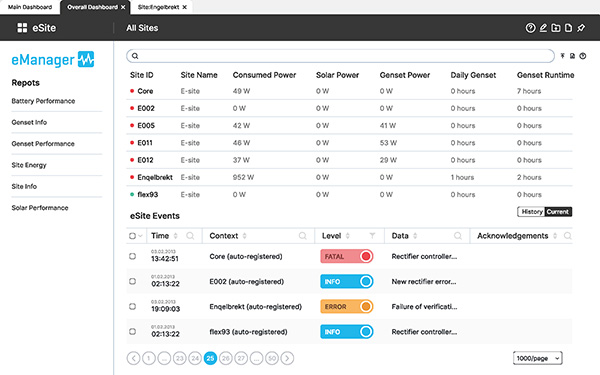The image size is (600, 375).
Task: Expand later pages ellipsis before page 50
Action: [x=256, y=358]
